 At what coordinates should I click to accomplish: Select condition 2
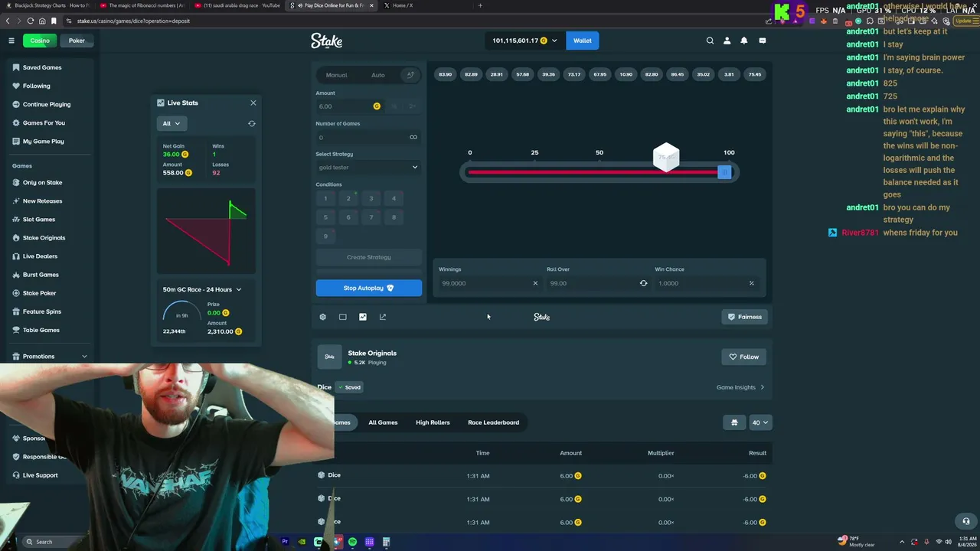point(348,199)
